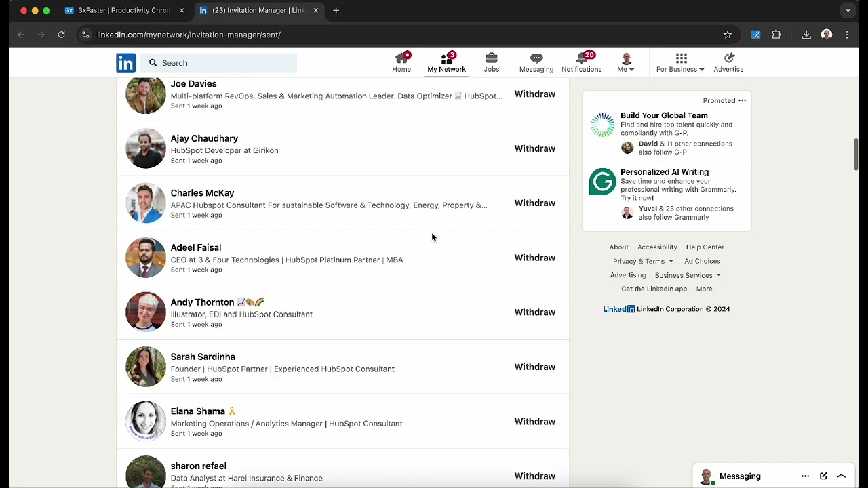This screenshot has width=868, height=488.
Task: Compose new message icon
Action: 823,476
